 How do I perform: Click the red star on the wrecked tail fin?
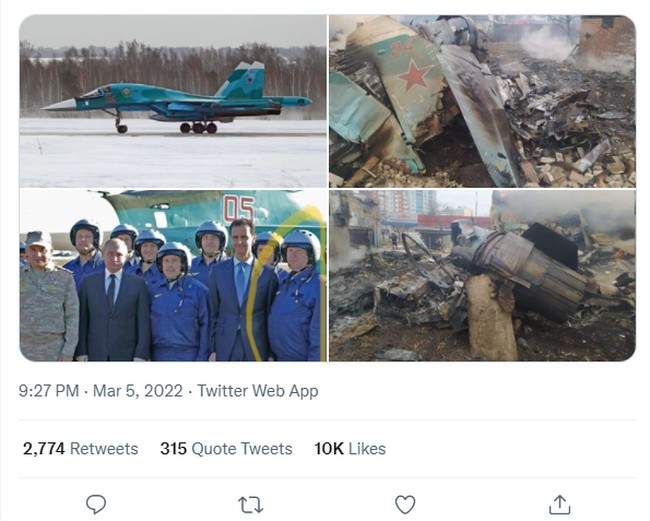[413, 74]
